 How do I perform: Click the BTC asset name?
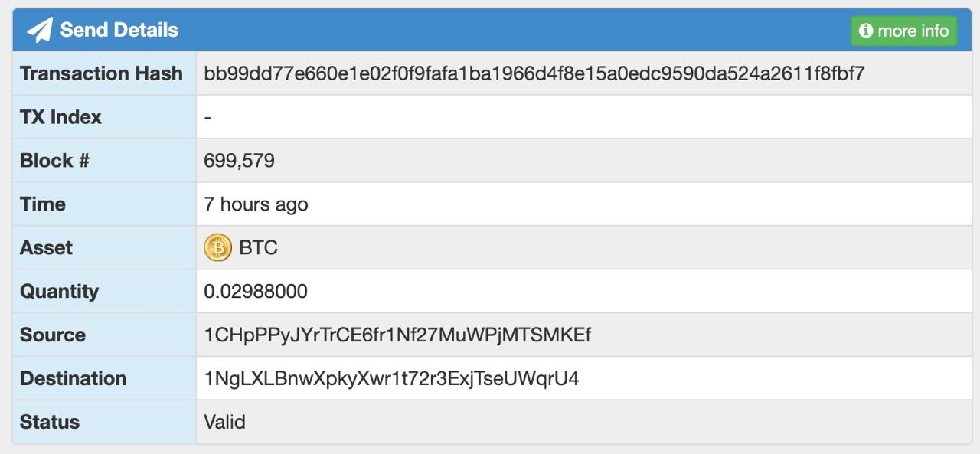(x=259, y=247)
